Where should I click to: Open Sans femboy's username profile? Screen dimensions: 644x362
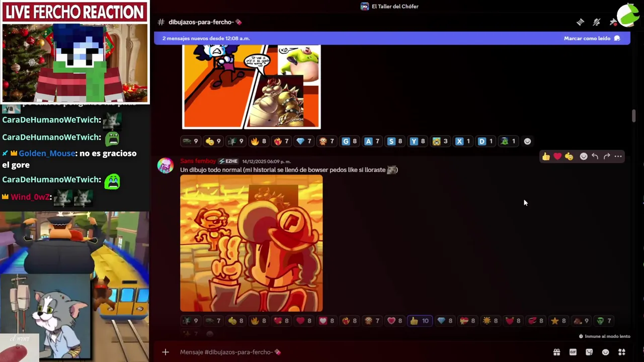pyautogui.click(x=198, y=161)
